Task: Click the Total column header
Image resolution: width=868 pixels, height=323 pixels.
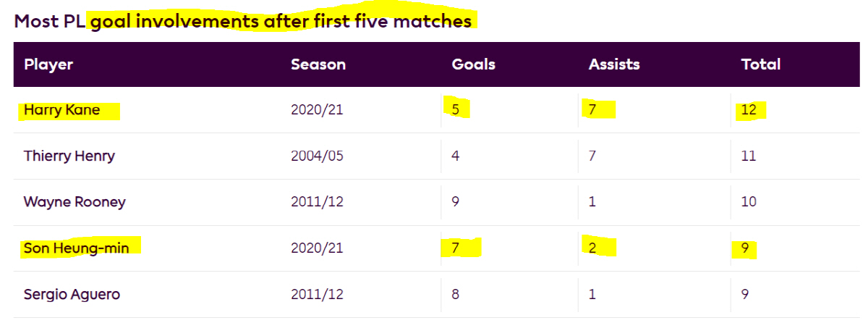Action: 760,64
